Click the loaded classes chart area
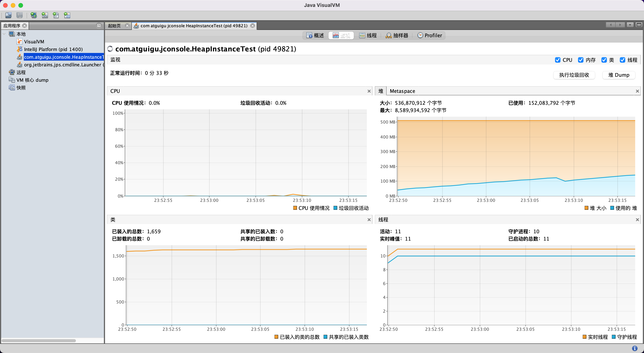The height and width of the screenshot is (353, 644). click(246, 285)
